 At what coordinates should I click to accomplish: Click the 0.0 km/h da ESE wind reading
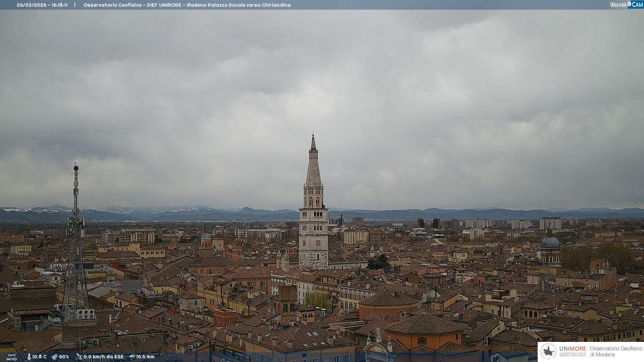103,357
